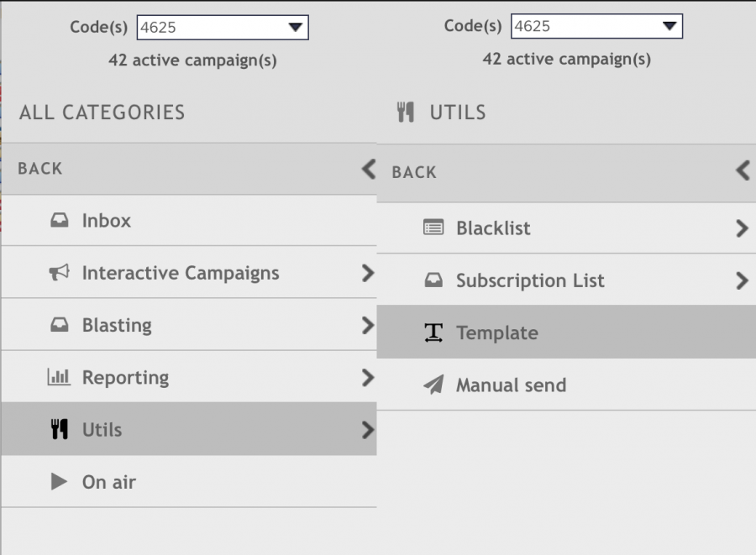Open the left Code(s) dropdown
Image resolution: width=756 pixels, height=555 pixels.
223,27
